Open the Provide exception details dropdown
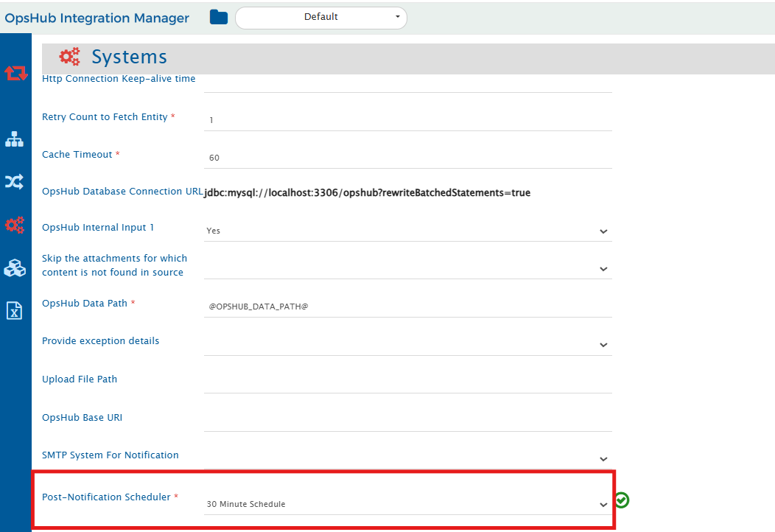Viewport: 775px width, 532px height. pyautogui.click(x=407, y=344)
